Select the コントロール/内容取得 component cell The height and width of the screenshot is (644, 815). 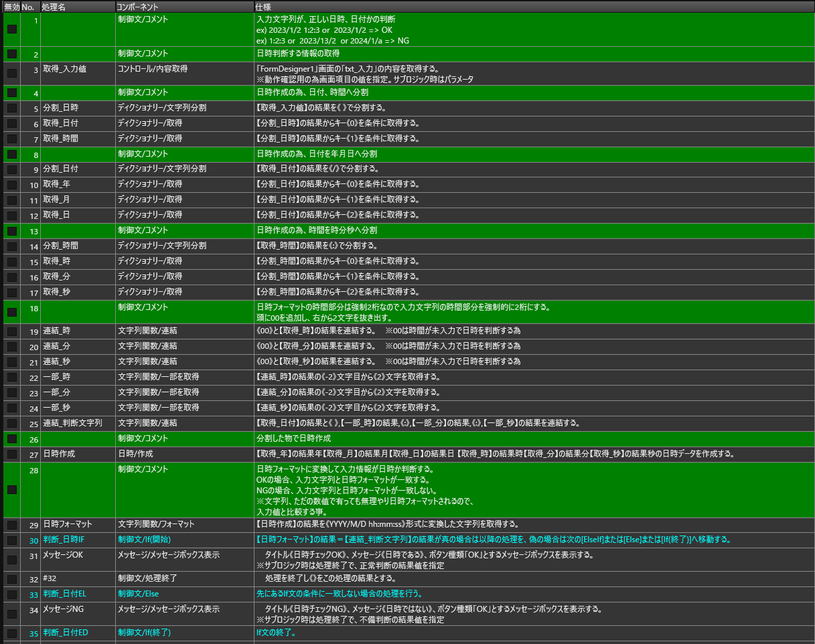point(153,70)
